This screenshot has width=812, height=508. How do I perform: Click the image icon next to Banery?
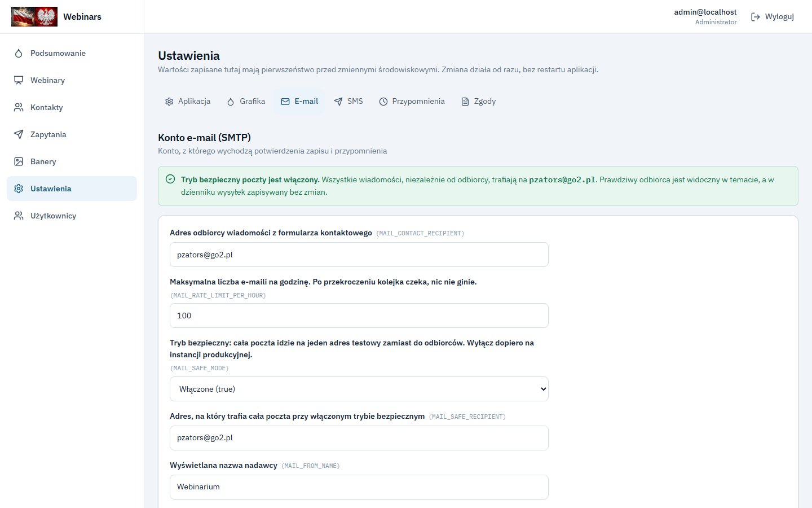[19, 161]
